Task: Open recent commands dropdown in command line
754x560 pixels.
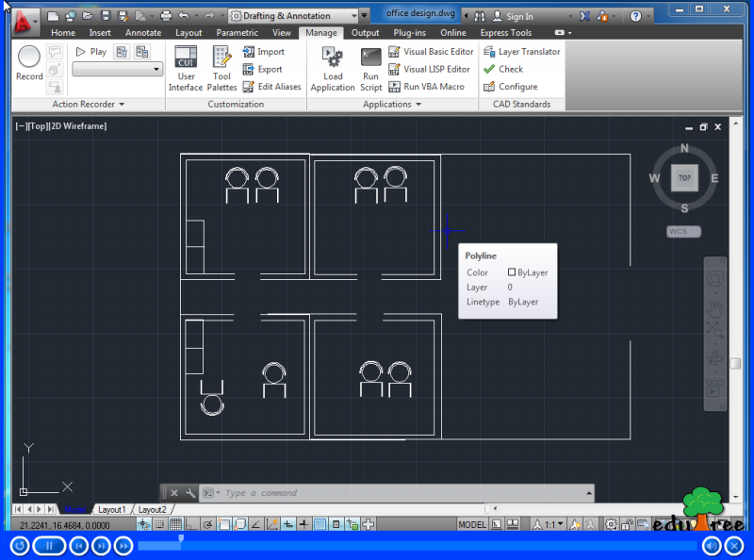Action: 210,493
